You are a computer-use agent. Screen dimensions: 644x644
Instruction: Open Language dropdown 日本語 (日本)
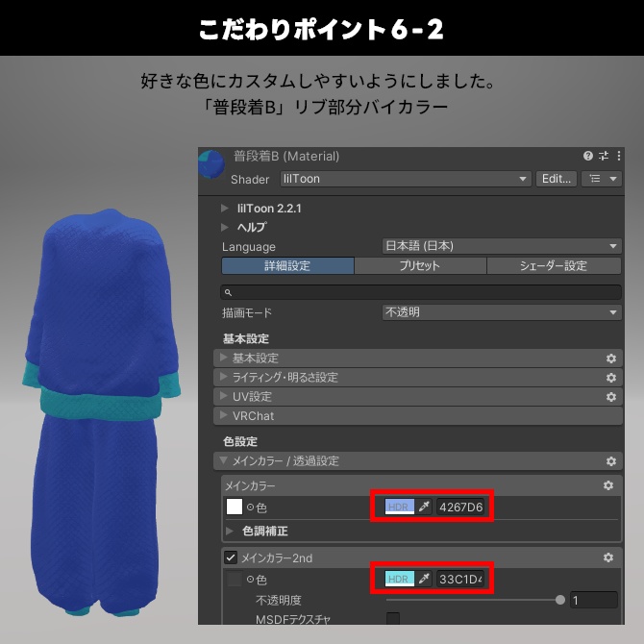(502, 246)
